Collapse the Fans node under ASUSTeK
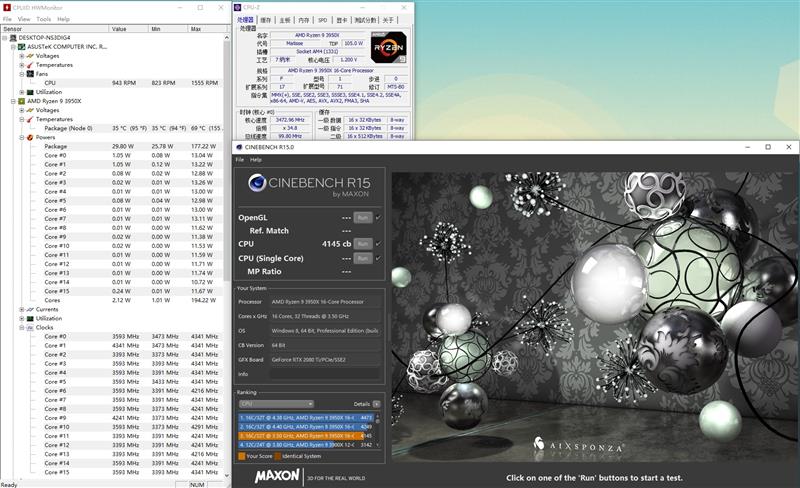800x488 pixels. coord(22,73)
